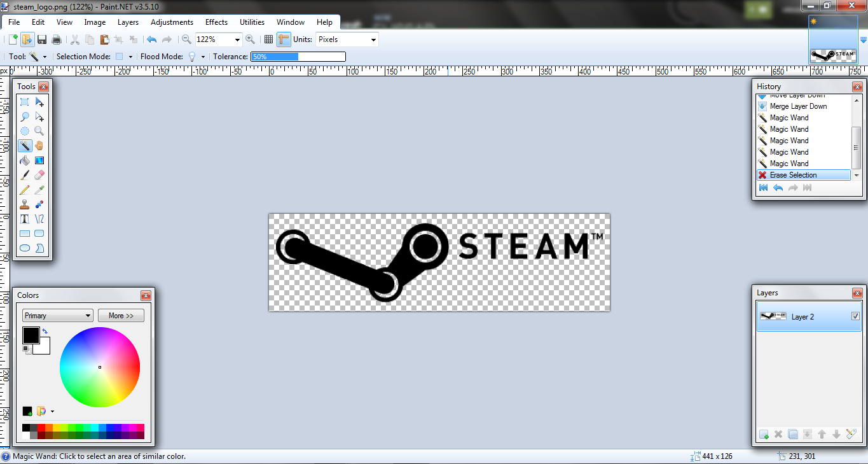Activate the Lasso Select tool
Image resolution: width=868 pixels, height=464 pixels.
click(25, 116)
